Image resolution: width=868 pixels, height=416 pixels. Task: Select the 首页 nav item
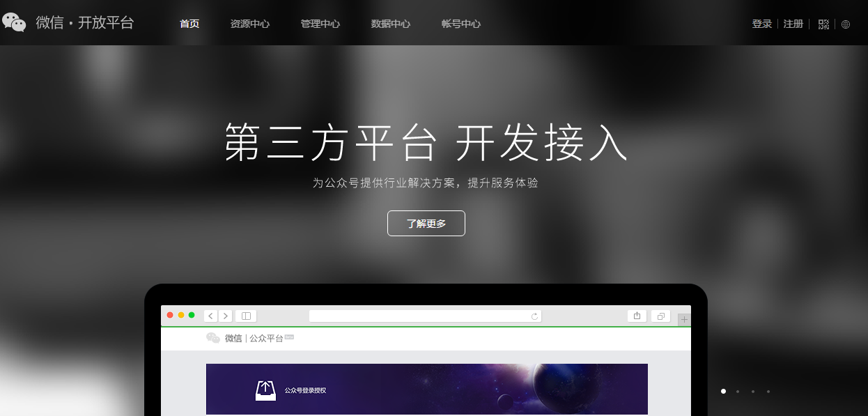click(189, 24)
